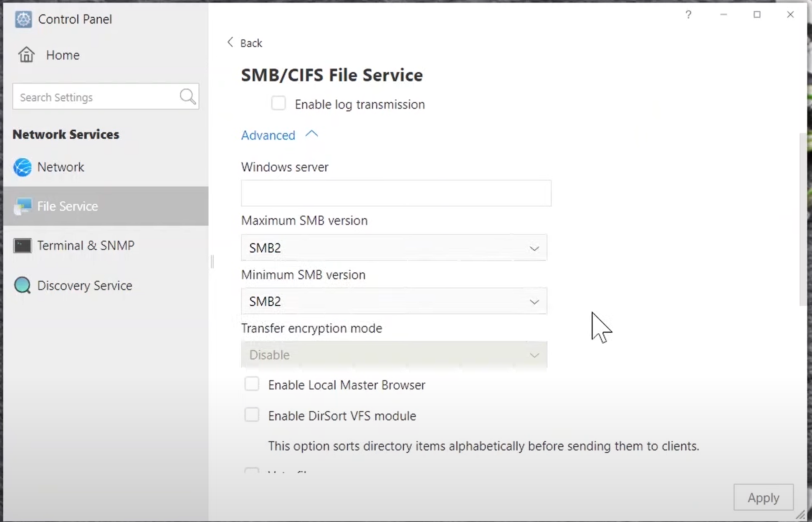Open Minimum SMB version dropdown

tap(394, 301)
